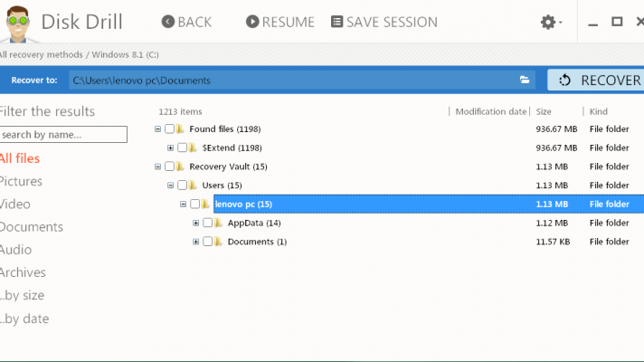The image size is (644, 362).
Task: Expand the $Extend folder tree node
Action: (x=170, y=148)
